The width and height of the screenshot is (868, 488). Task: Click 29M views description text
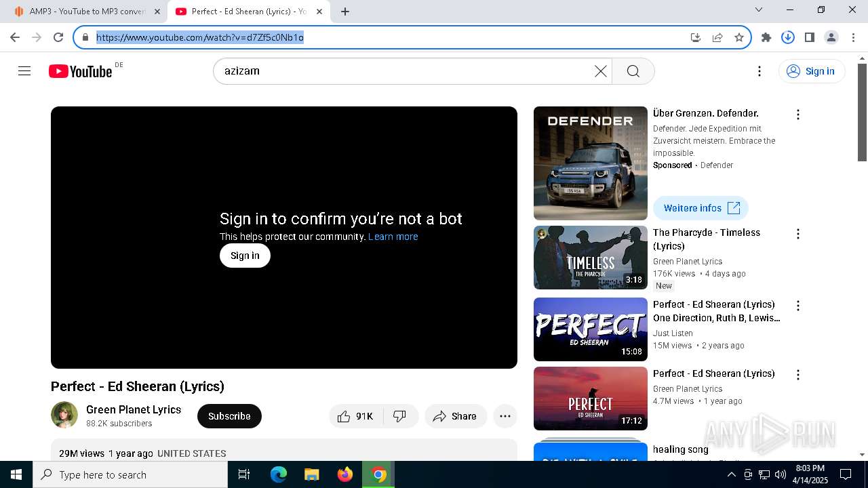point(81,453)
